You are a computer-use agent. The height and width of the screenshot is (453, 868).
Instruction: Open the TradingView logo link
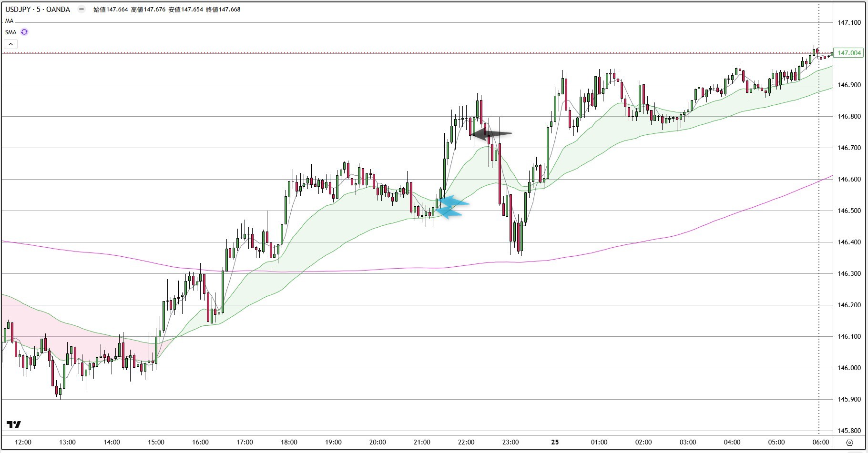tap(14, 424)
